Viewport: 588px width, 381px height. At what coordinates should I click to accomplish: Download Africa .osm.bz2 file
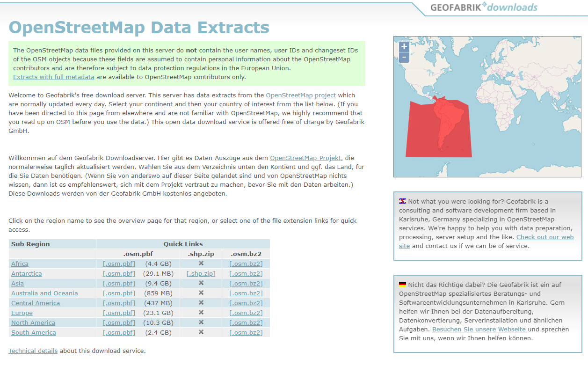pos(246,264)
